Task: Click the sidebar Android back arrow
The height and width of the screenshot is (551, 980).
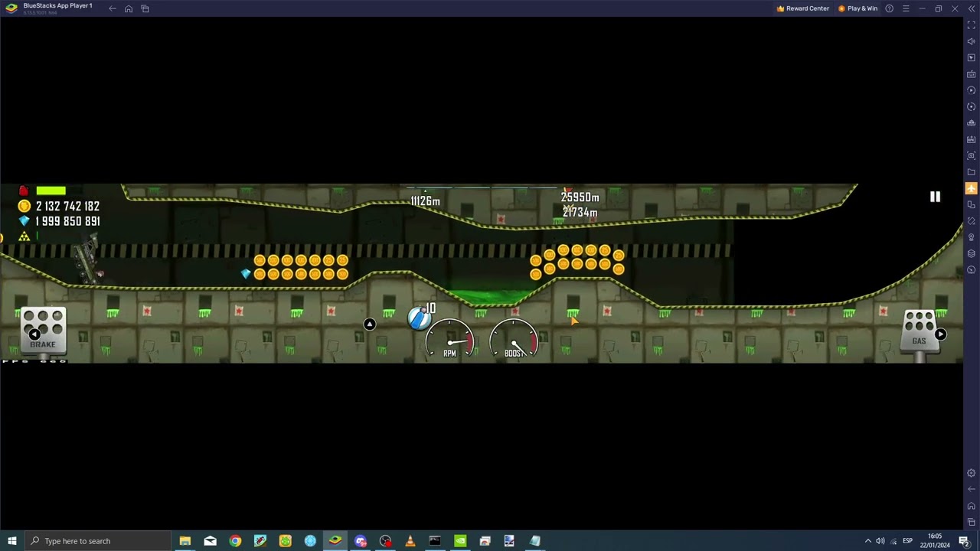Action: (972, 489)
